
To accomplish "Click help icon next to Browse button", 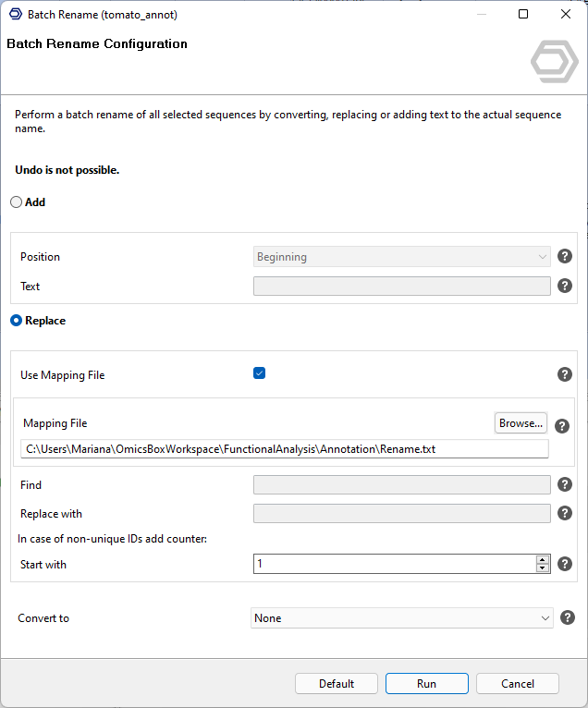I will [x=562, y=426].
